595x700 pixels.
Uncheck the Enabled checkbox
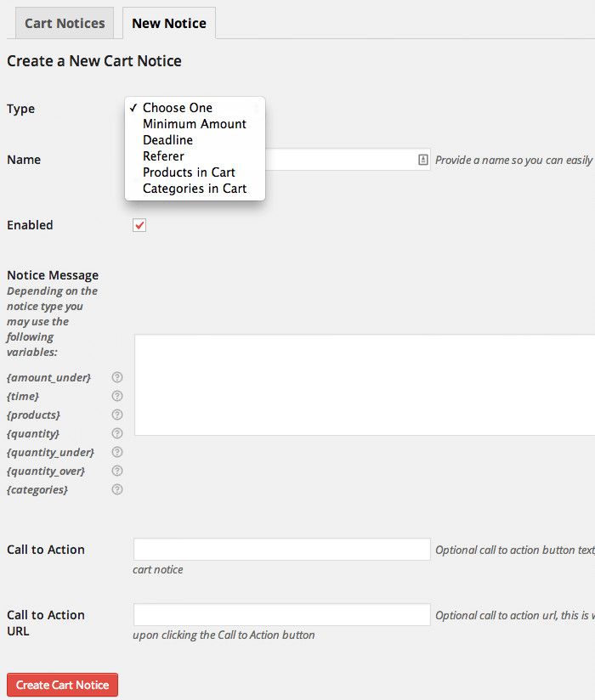click(139, 225)
